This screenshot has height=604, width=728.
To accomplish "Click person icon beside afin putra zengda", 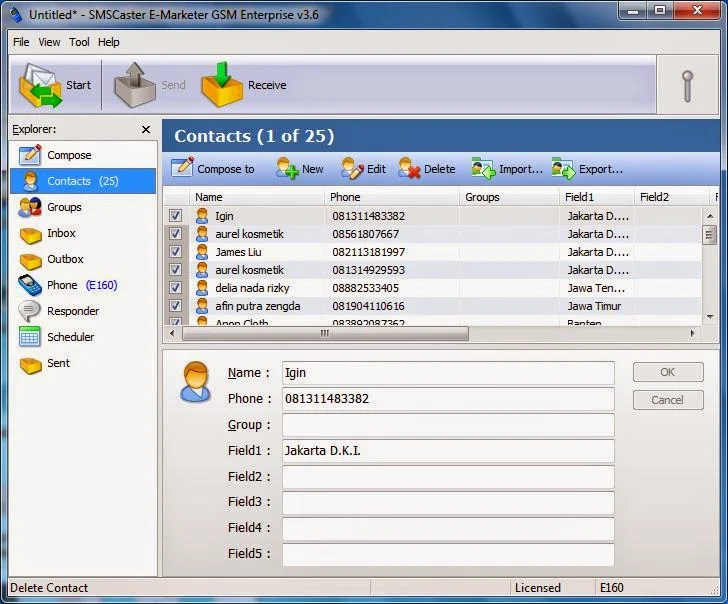I will 202,306.
